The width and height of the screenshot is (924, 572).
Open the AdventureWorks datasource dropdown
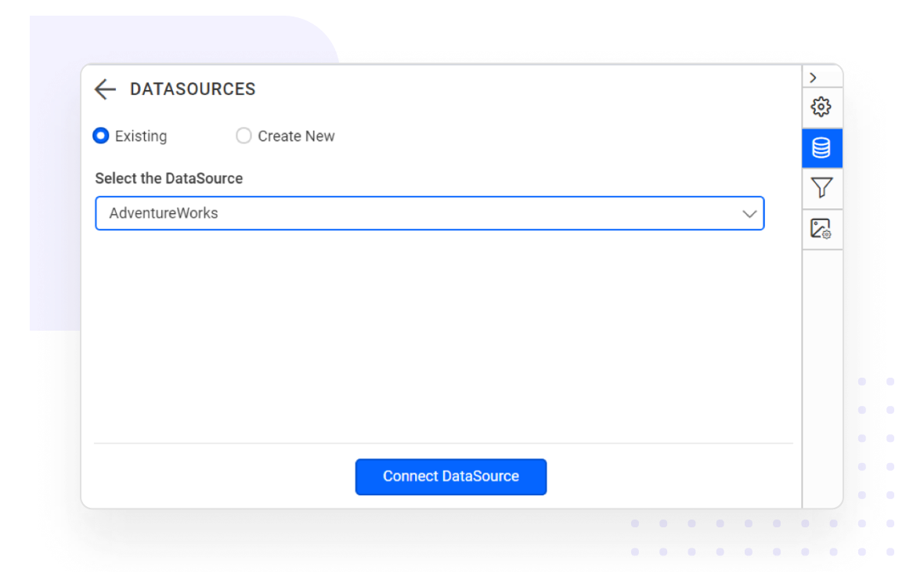click(430, 213)
